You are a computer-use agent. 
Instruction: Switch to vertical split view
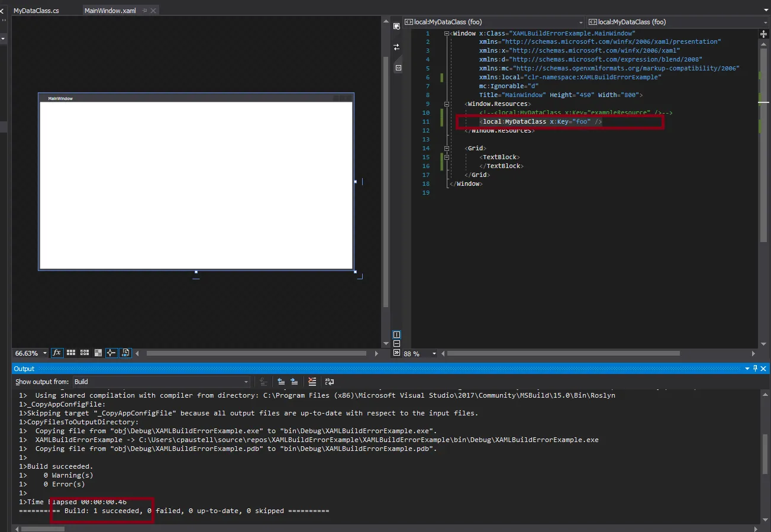[396, 335]
